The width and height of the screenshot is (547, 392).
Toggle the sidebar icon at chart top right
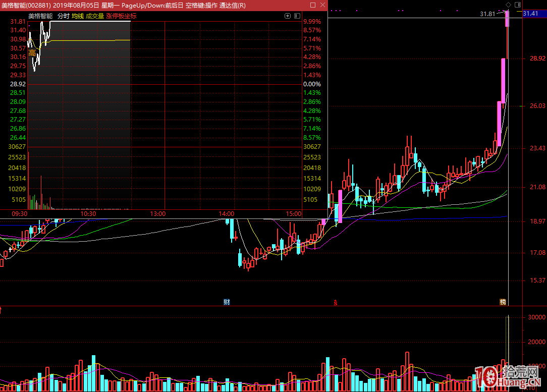518,5
